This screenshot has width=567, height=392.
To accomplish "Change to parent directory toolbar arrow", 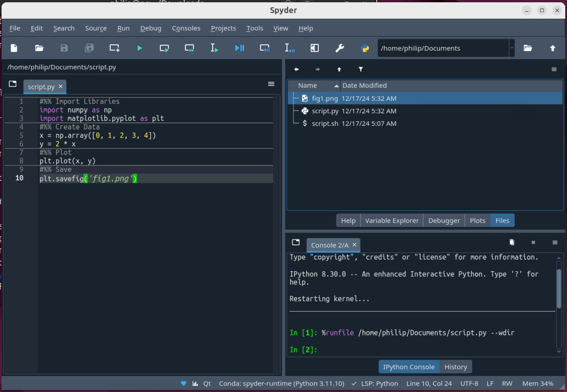I will [553, 48].
